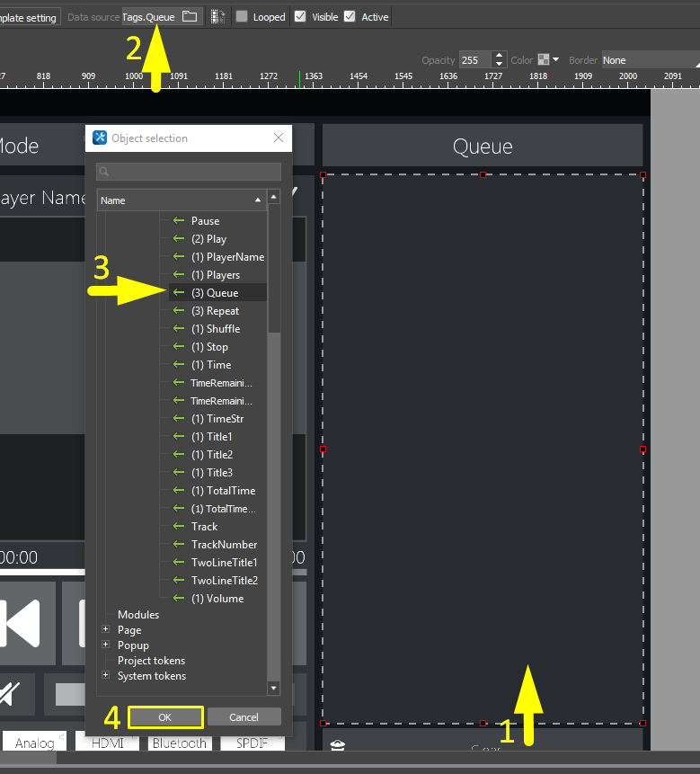Select the (3) Queue tag item

215,293
